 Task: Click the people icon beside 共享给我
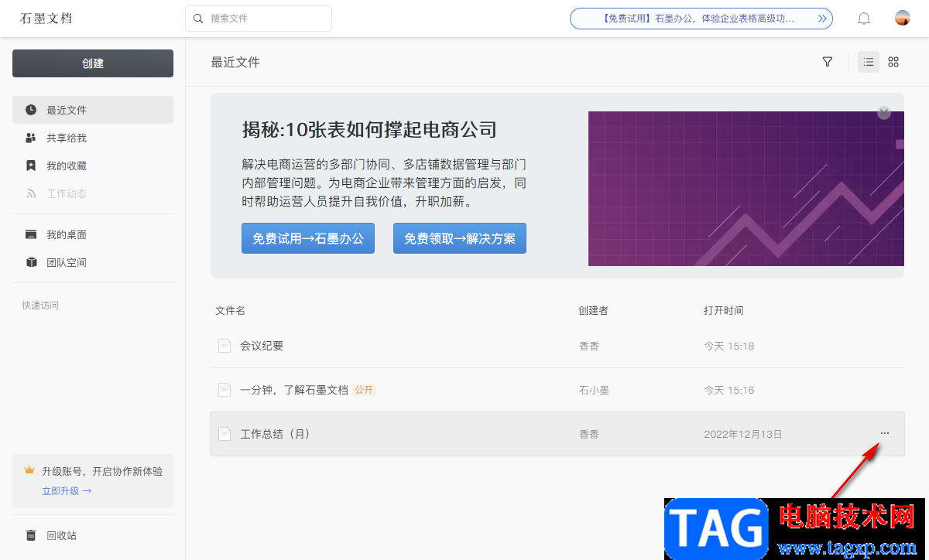[x=31, y=138]
